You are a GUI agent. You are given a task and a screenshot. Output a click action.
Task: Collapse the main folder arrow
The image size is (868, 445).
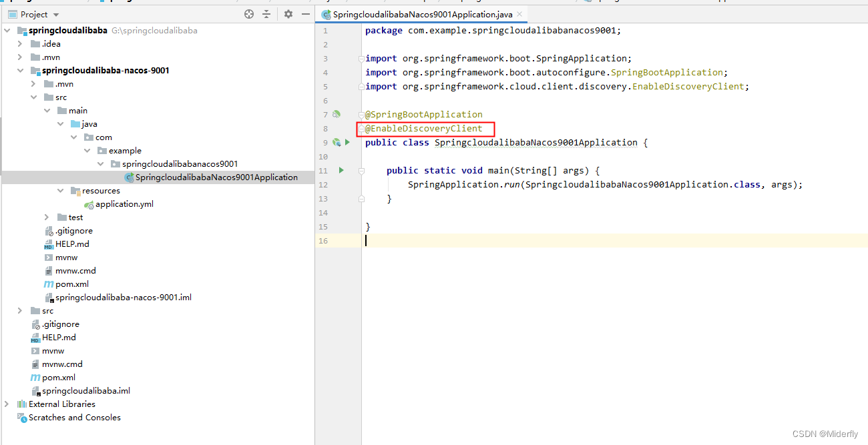[x=47, y=111]
